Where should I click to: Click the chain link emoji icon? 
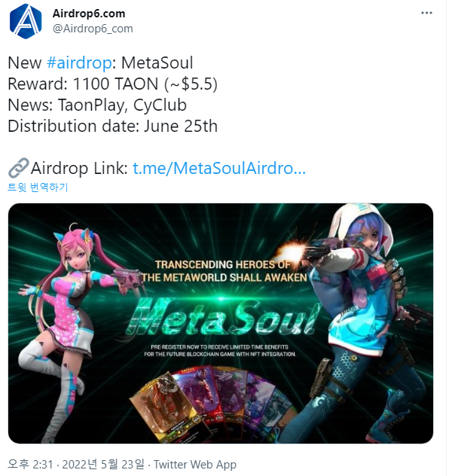pyautogui.click(x=19, y=167)
